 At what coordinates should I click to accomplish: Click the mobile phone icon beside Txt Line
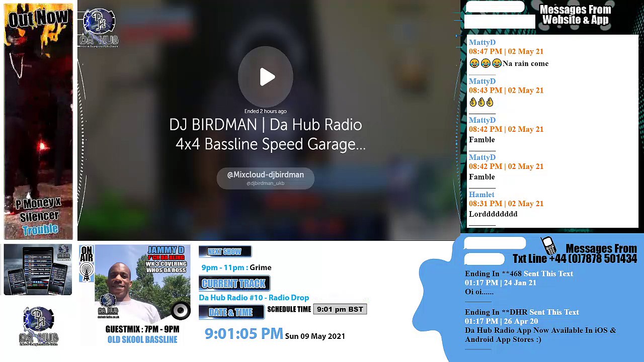pyautogui.click(x=548, y=245)
